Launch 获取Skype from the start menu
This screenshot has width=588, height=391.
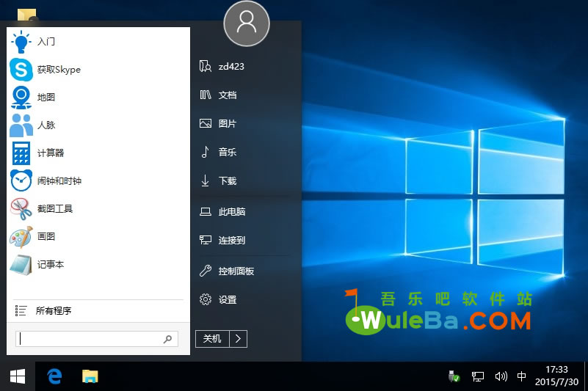pos(58,70)
